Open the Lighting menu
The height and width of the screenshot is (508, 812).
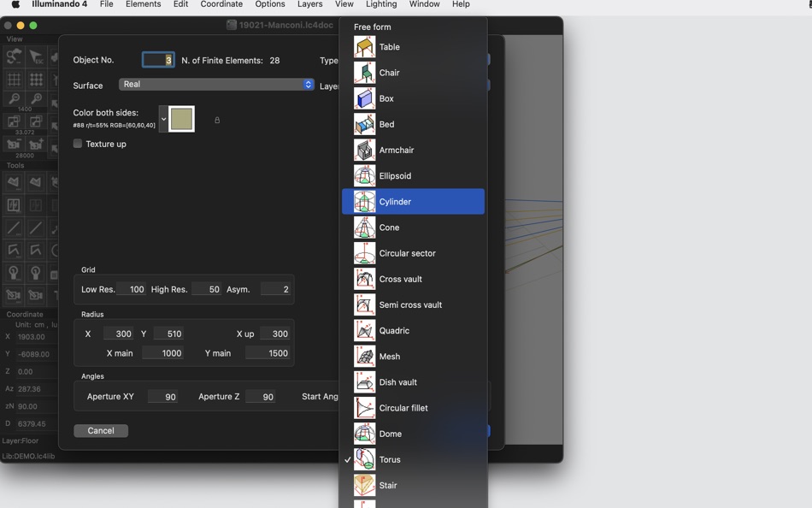[381, 4]
